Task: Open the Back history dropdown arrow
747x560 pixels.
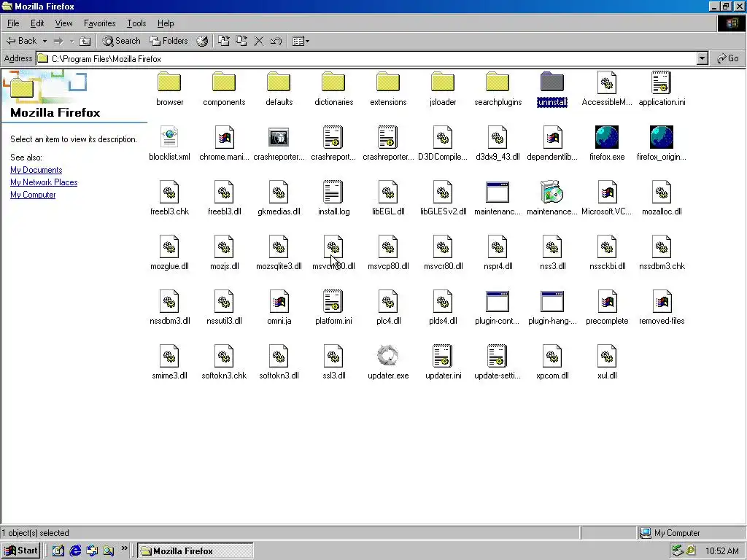Action: [x=44, y=41]
